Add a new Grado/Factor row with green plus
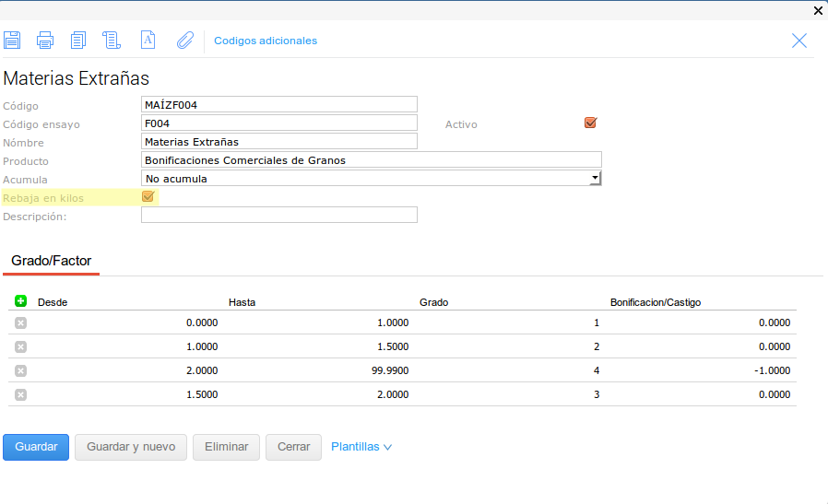Image resolution: width=828 pixels, height=504 pixels. 20,301
